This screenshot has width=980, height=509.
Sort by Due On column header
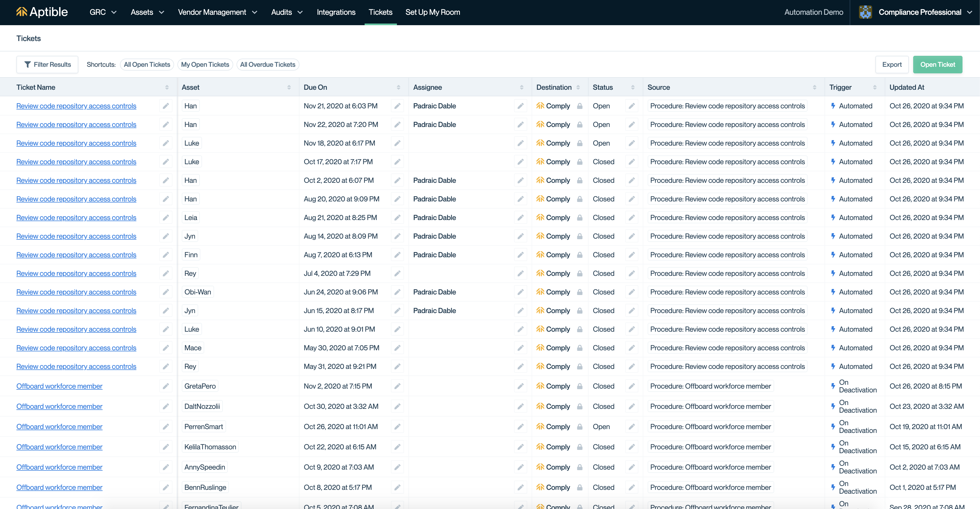pos(315,87)
